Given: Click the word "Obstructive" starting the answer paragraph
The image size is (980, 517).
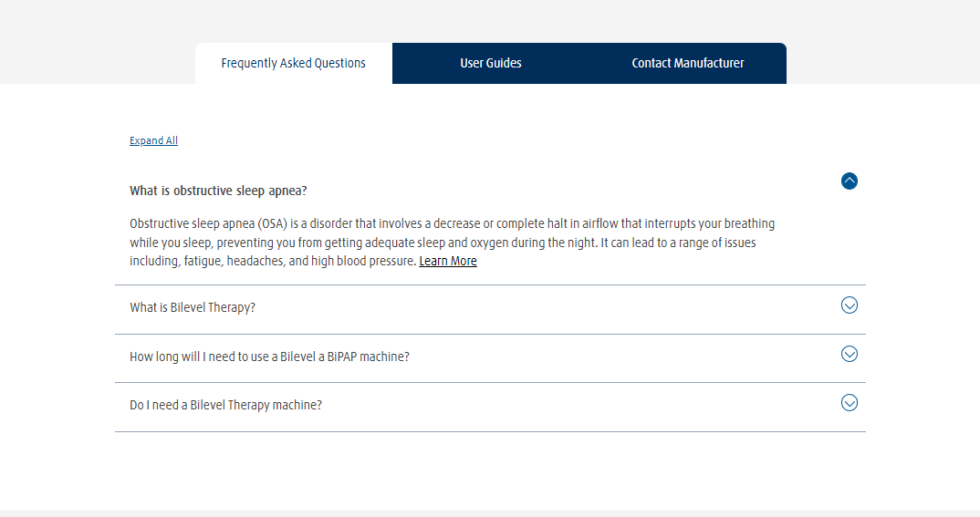Looking at the screenshot, I should pyautogui.click(x=160, y=223).
